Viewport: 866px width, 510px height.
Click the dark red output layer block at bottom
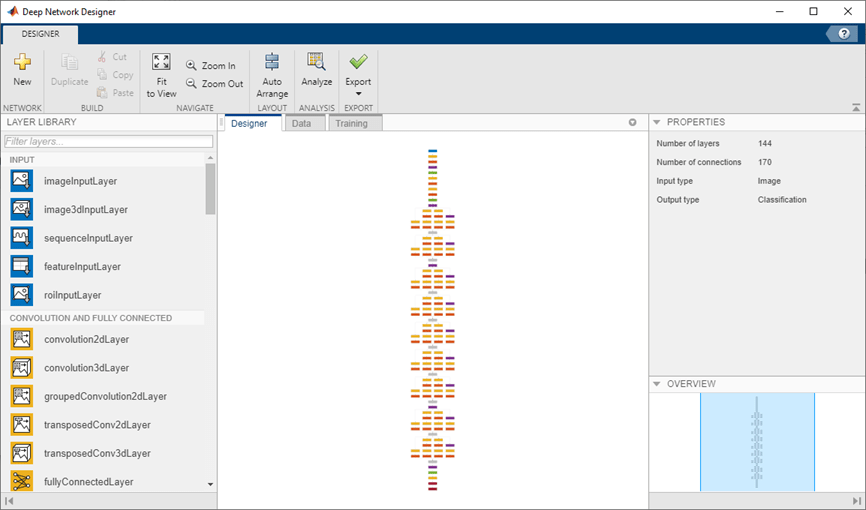pos(432,489)
